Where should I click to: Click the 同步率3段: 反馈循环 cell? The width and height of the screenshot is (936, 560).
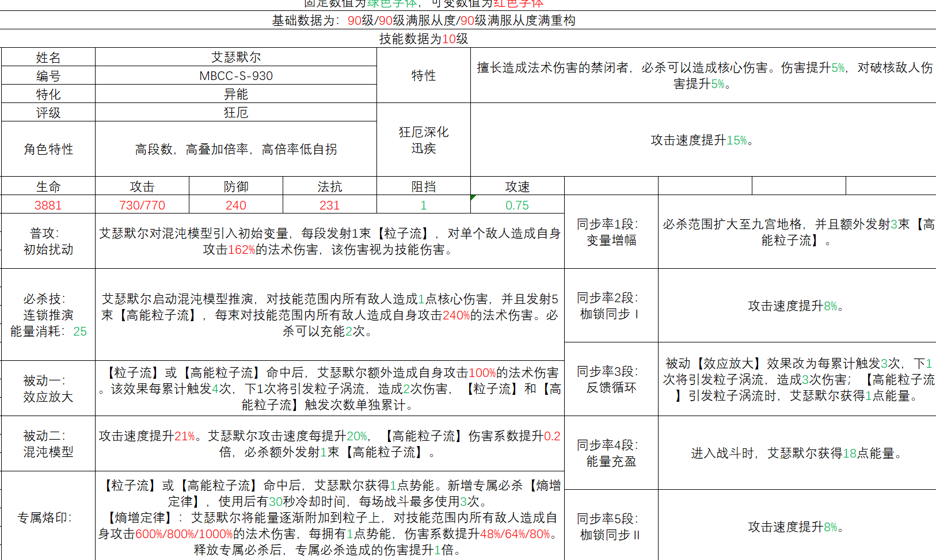click(x=611, y=379)
